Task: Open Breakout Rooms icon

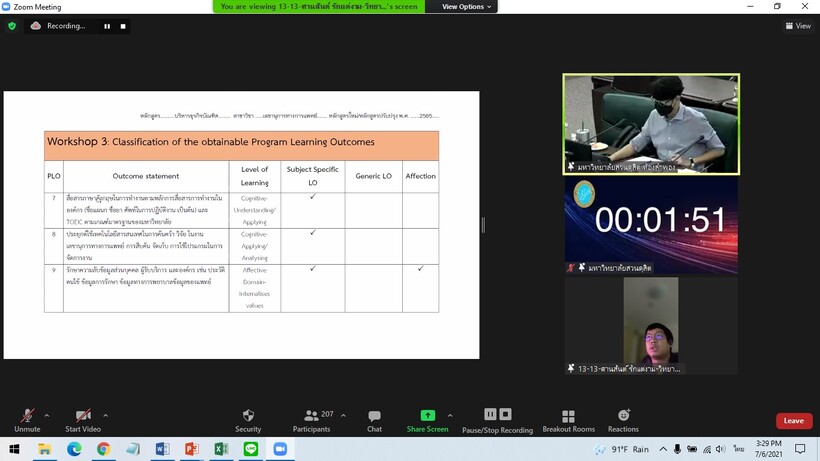Action: (x=568, y=416)
